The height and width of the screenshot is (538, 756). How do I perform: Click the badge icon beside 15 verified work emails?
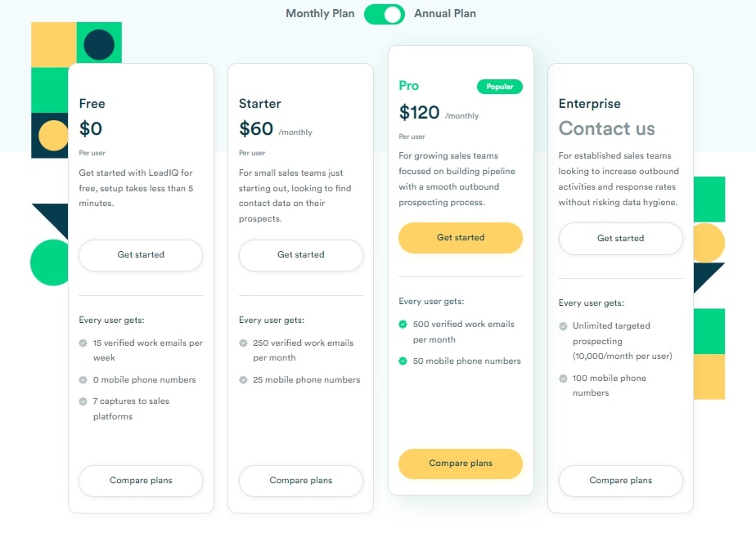(x=83, y=343)
